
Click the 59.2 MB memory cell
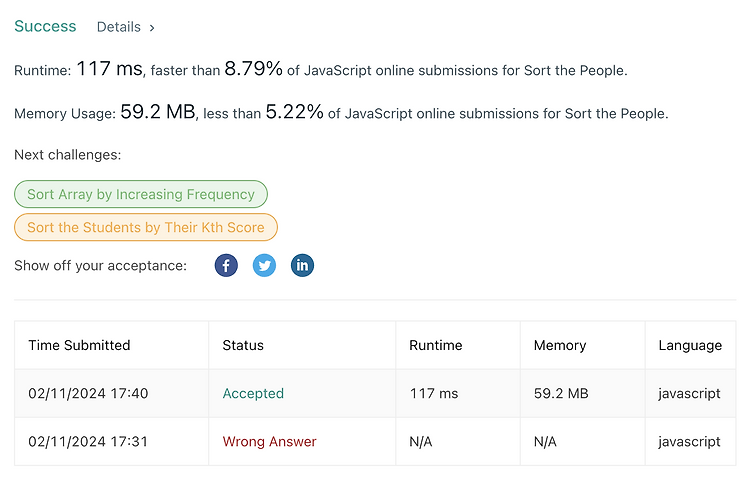(561, 393)
